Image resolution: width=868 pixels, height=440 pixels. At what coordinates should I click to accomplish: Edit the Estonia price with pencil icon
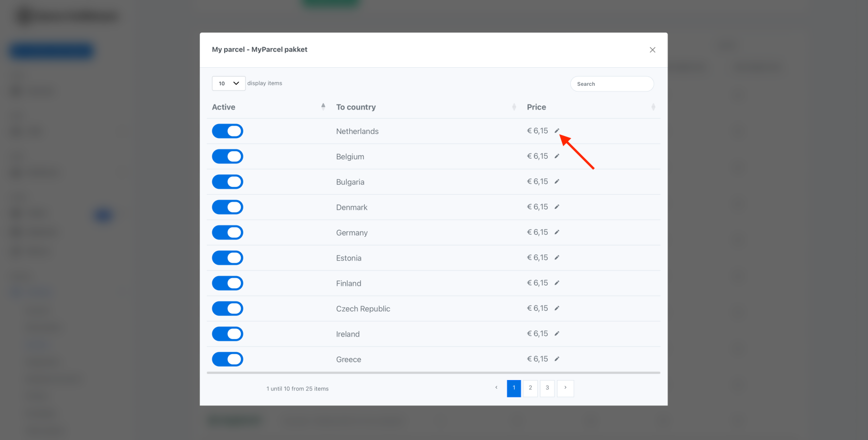coord(557,257)
